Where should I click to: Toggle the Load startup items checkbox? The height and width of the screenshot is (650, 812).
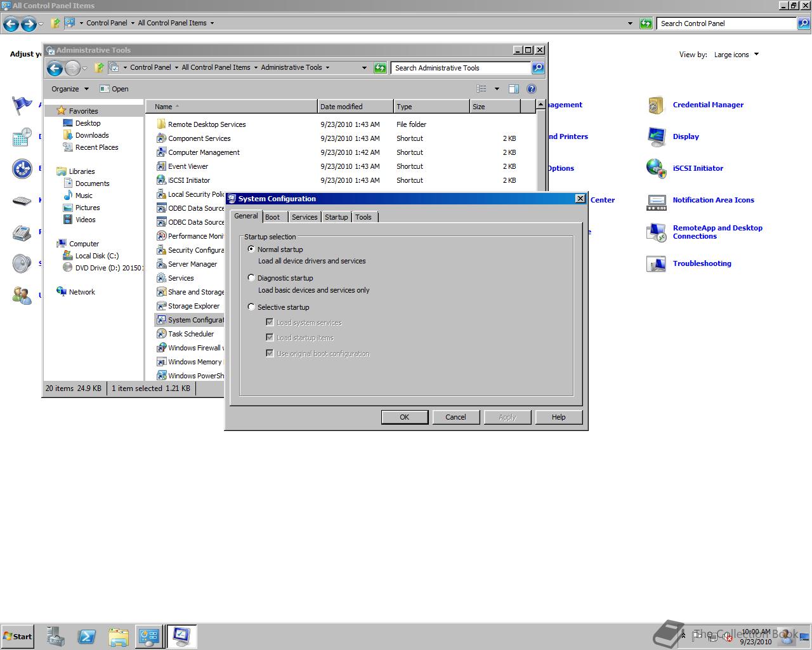pyautogui.click(x=270, y=337)
